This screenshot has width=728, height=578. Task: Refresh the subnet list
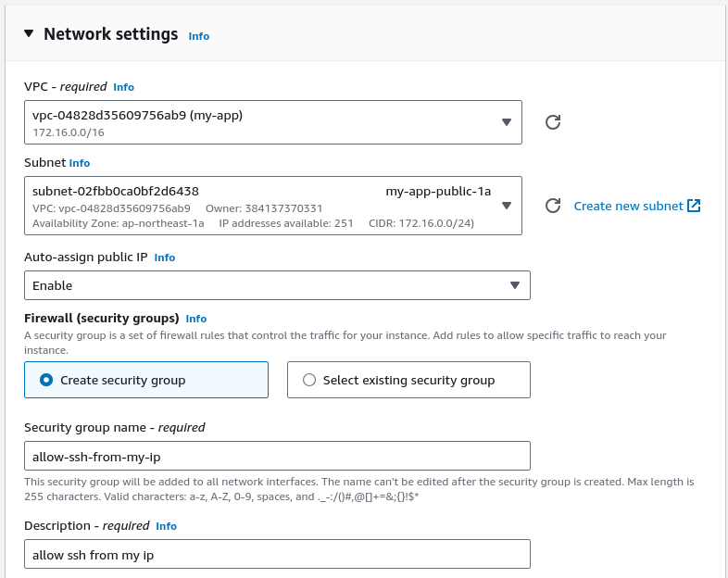[x=553, y=206]
